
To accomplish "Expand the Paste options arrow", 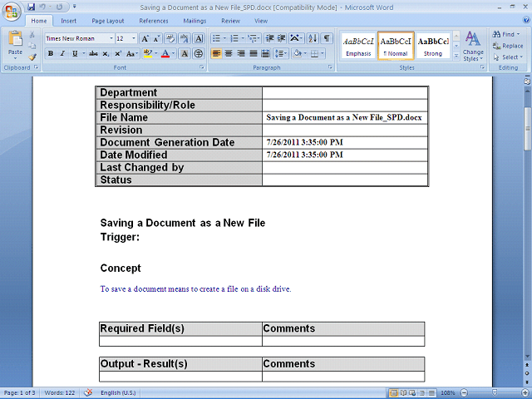I will [x=15, y=57].
